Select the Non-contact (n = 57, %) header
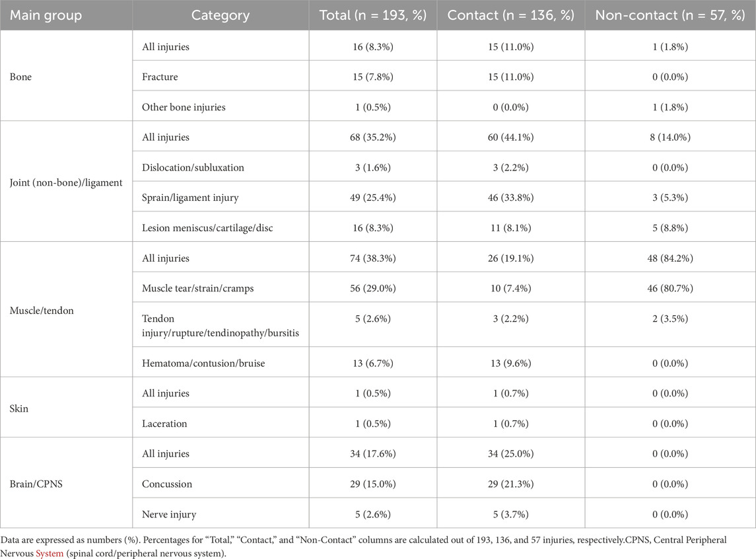This screenshot has height=559, width=756. [670, 15]
